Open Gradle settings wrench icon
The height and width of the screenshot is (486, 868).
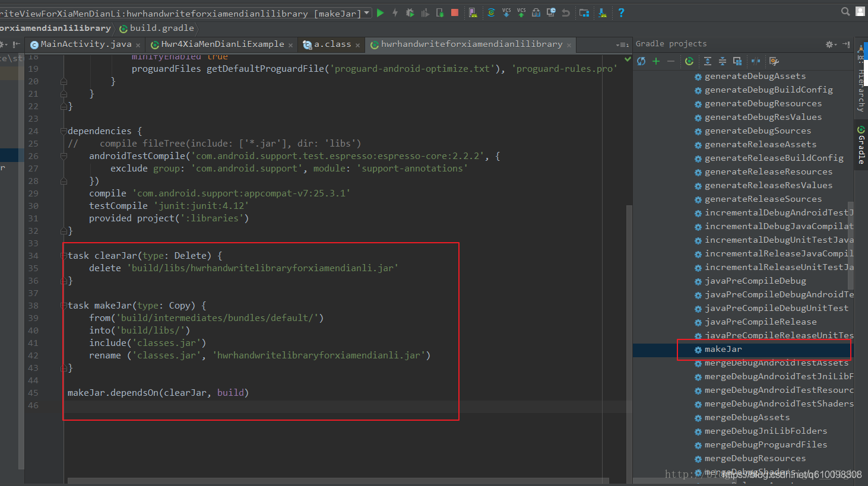774,61
